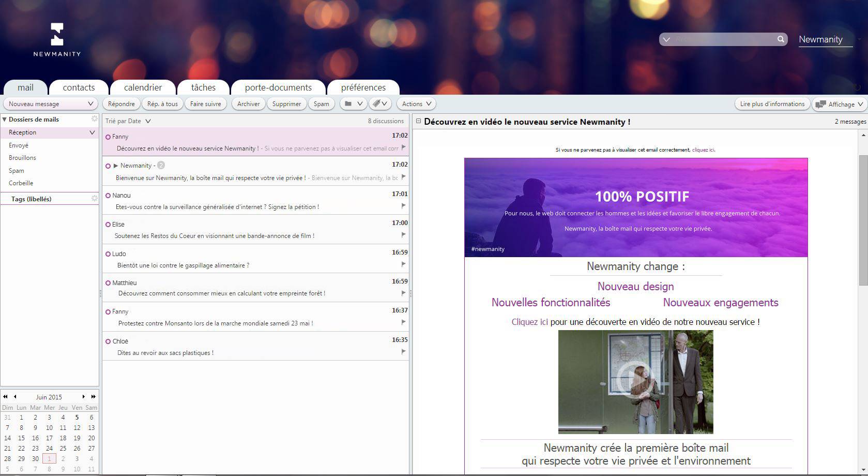Toggle read marker on Chloé's message
This screenshot has height=476, width=868.
[108, 341]
